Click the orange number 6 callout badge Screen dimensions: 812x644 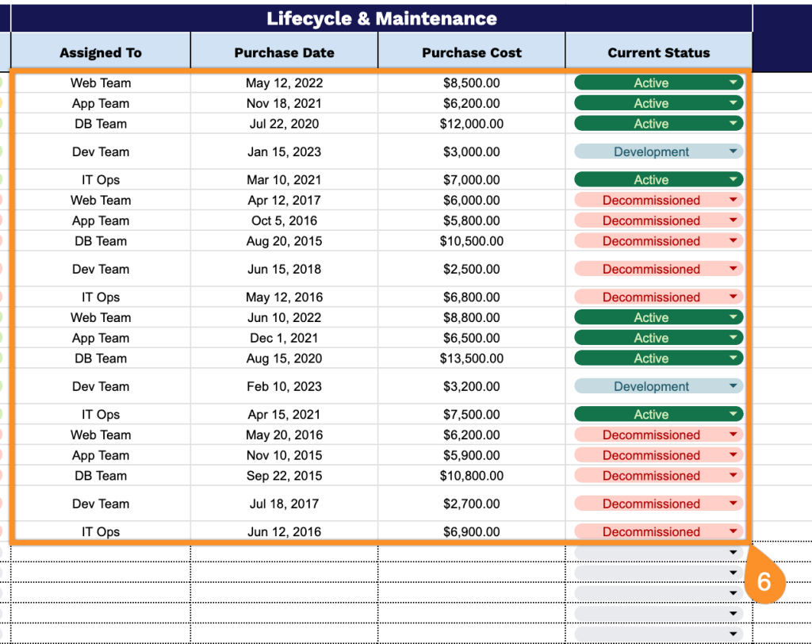[764, 581]
